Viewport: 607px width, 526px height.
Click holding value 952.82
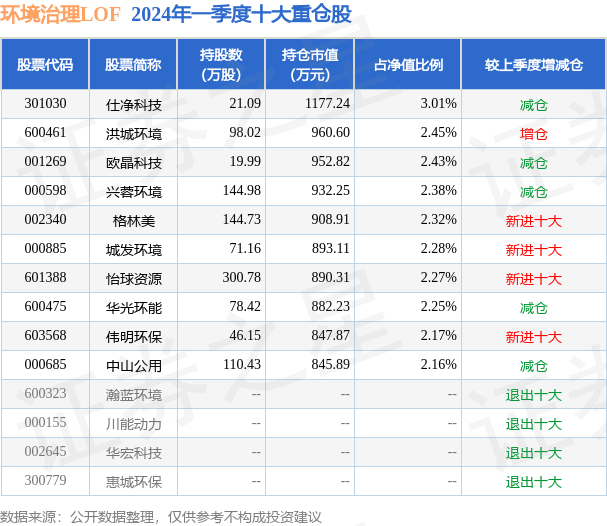point(331,161)
